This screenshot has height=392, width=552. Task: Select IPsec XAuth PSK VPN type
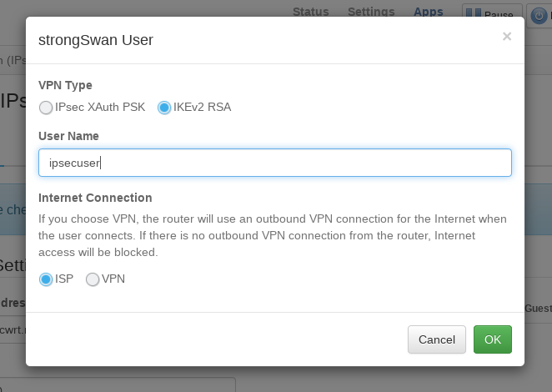point(46,107)
